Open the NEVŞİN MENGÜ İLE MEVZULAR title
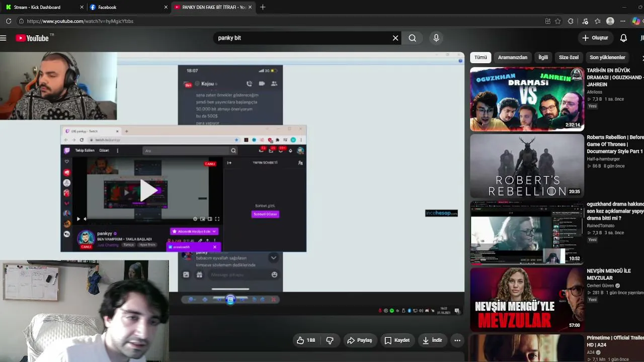Viewport: 644px width, 362px height. coord(609,275)
